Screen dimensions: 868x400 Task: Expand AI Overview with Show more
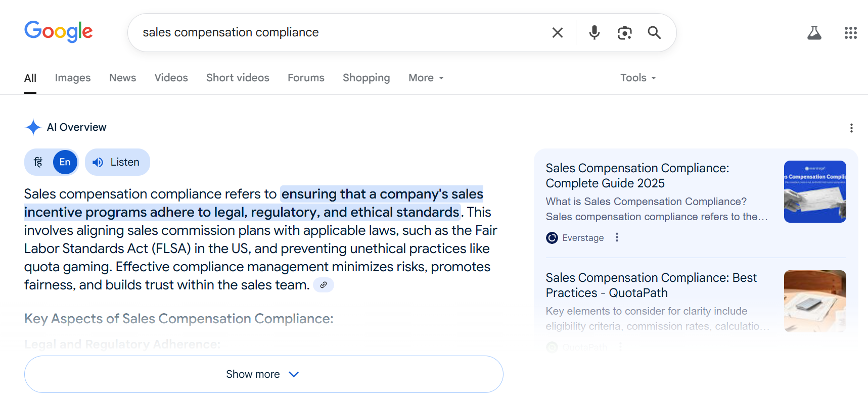(x=264, y=374)
